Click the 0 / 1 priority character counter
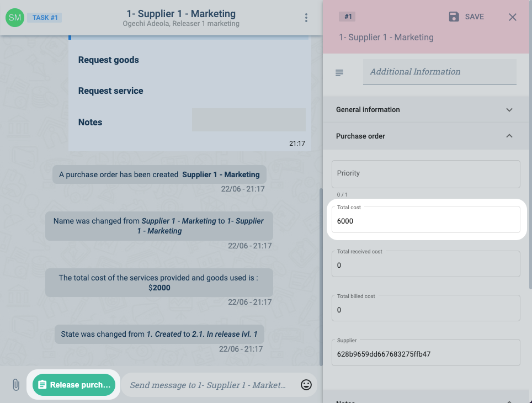532x403 pixels. 342,194
